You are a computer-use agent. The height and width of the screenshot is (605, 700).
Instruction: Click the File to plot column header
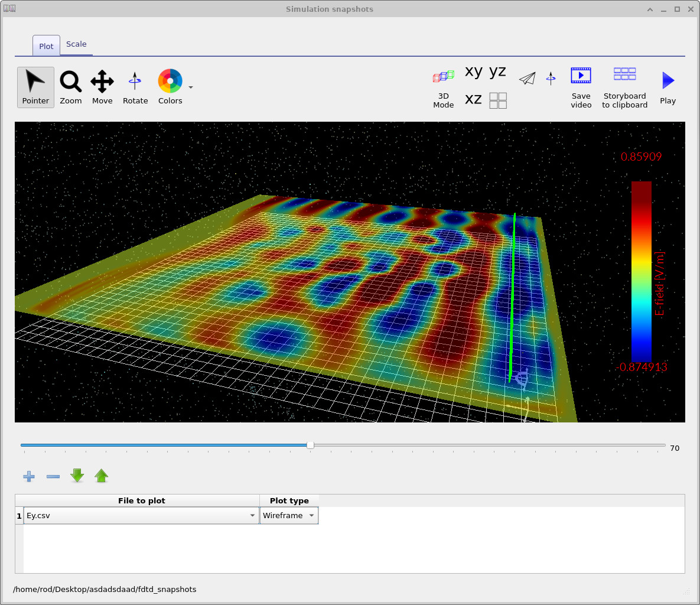pyautogui.click(x=142, y=500)
